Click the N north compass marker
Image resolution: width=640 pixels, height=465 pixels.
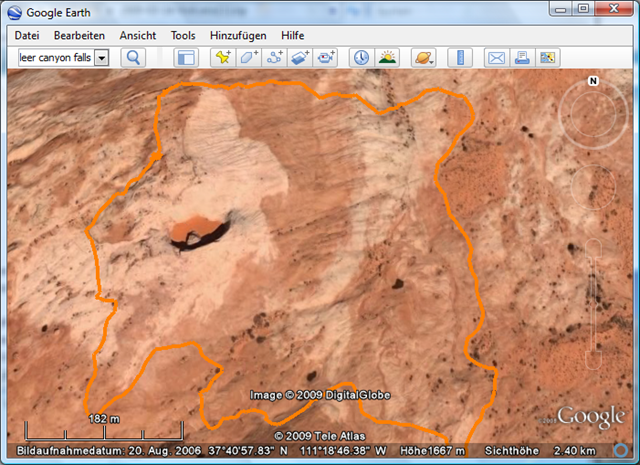click(x=593, y=81)
